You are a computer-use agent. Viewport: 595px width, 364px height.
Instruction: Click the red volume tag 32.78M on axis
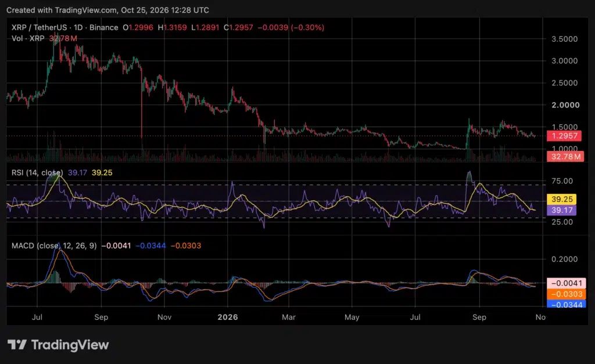(x=565, y=156)
